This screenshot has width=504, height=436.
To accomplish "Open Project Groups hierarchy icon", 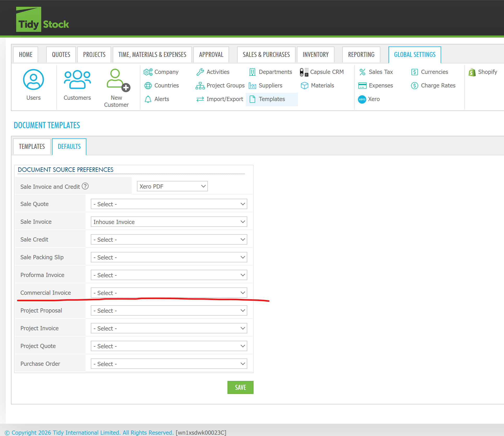I will coord(200,86).
